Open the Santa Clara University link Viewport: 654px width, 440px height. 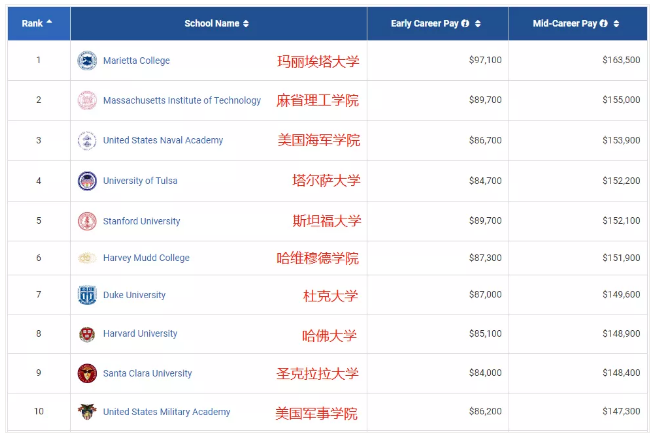pyautogui.click(x=147, y=373)
